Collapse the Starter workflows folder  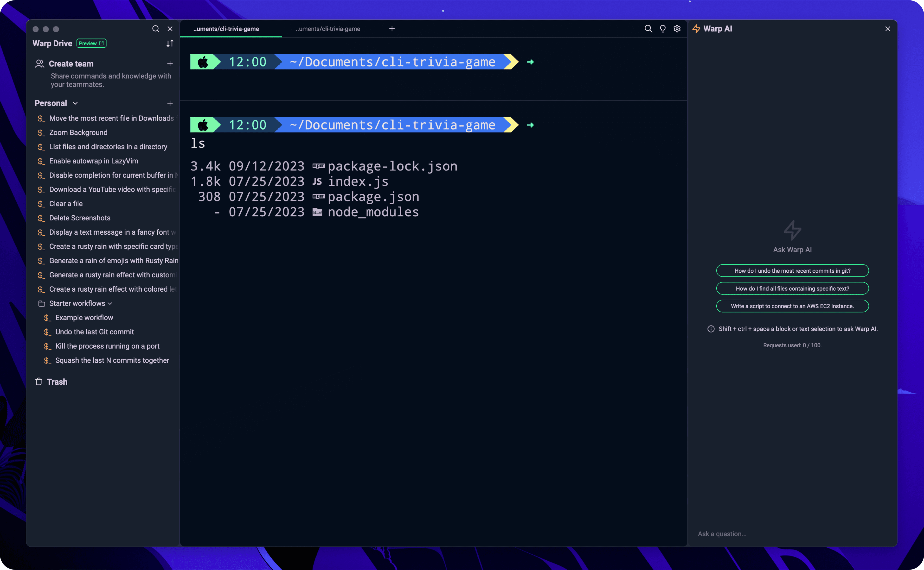point(110,303)
